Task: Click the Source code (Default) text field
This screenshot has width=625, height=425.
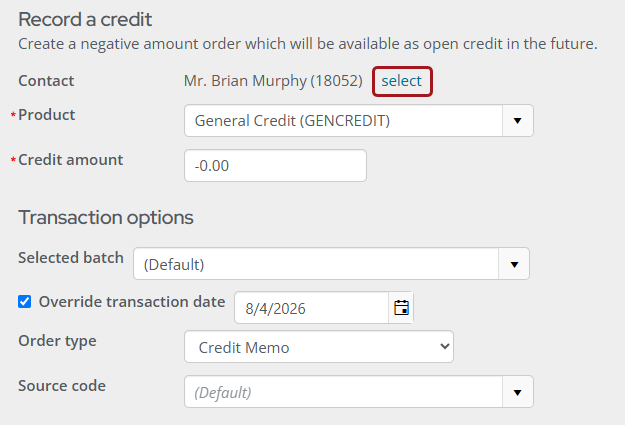Action: pos(343,392)
